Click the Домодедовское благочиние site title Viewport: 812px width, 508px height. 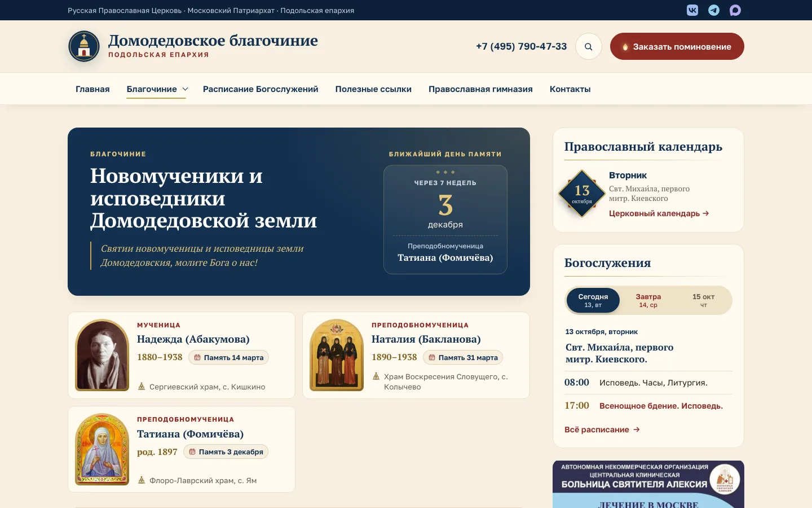pyautogui.click(x=213, y=41)
